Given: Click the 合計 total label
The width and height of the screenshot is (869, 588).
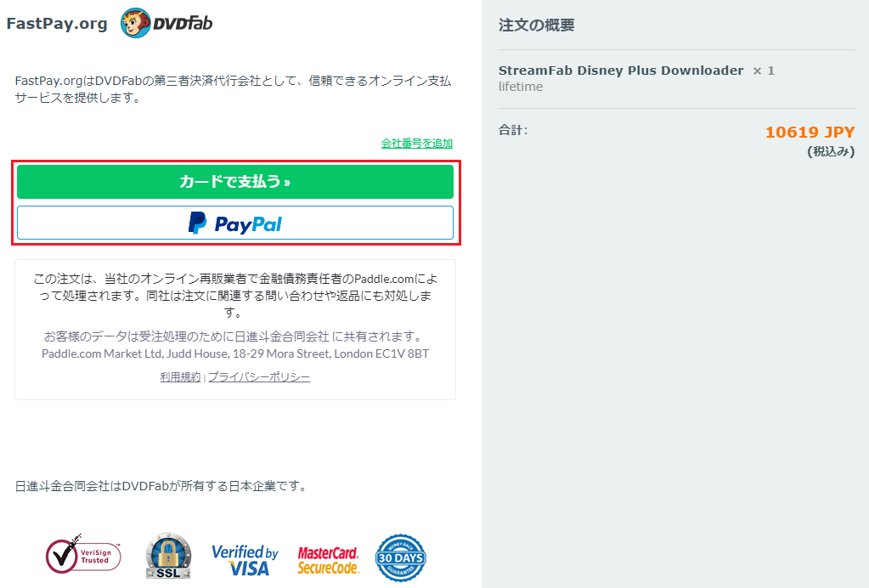Looking at the screenshot, I should (x=512, y=130).
